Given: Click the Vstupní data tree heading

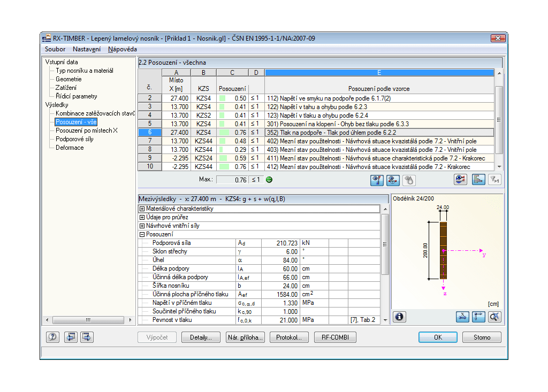Looking at the screenshot, I should click(x=62, y=62).
